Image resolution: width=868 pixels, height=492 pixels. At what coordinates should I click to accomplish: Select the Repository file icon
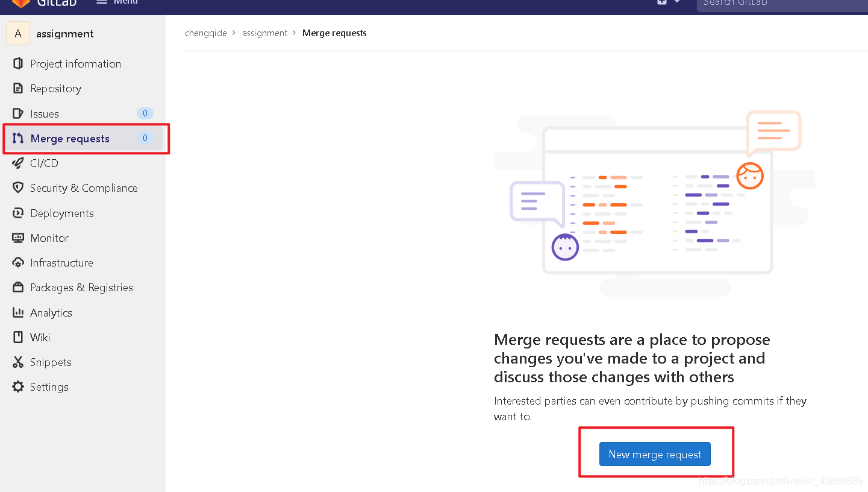click(18, 88)
